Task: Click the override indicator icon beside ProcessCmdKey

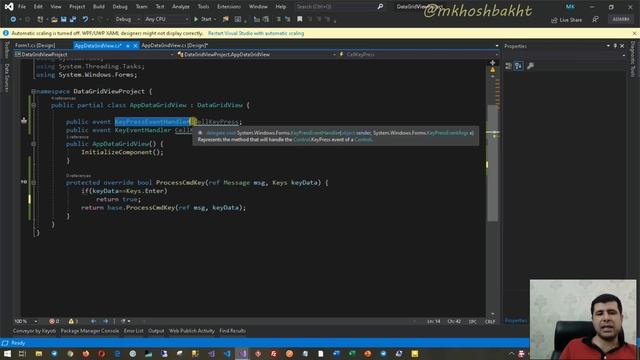Action: tap(24, 182)
